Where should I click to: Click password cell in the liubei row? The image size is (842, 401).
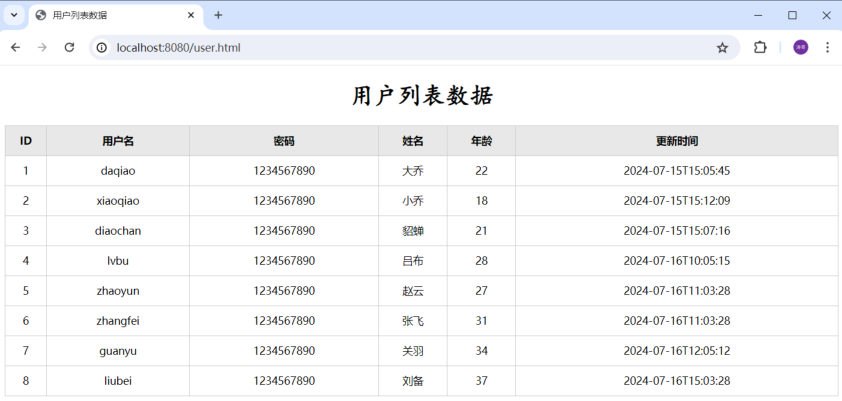pyautogui.click(x=284, y=381)
